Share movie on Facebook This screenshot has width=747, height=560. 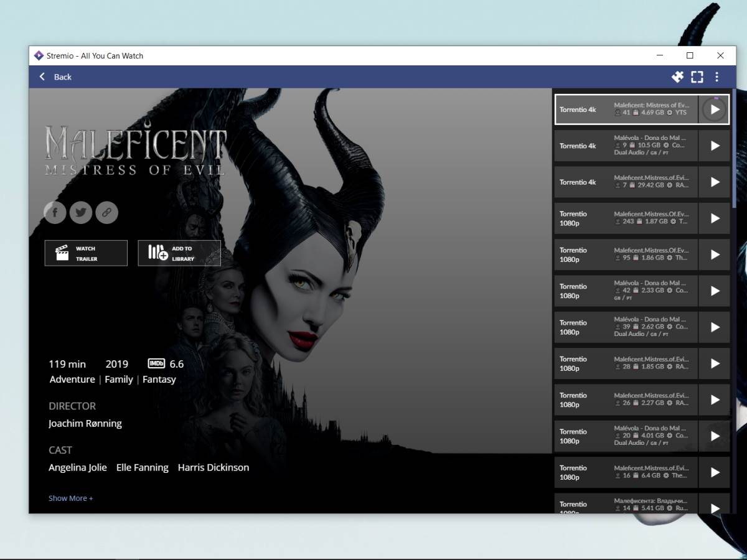(x=55, y=213)
